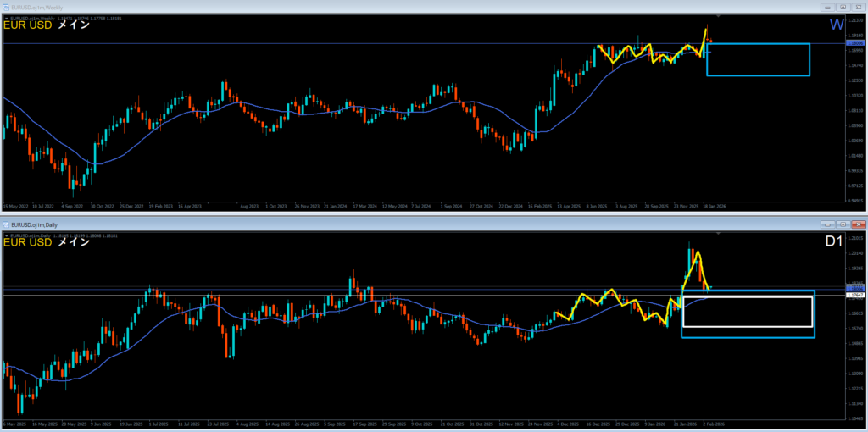Click the Weekly chart window's title bar icon
This screenshot has height=432, width=868.
(x=7, y=7)
